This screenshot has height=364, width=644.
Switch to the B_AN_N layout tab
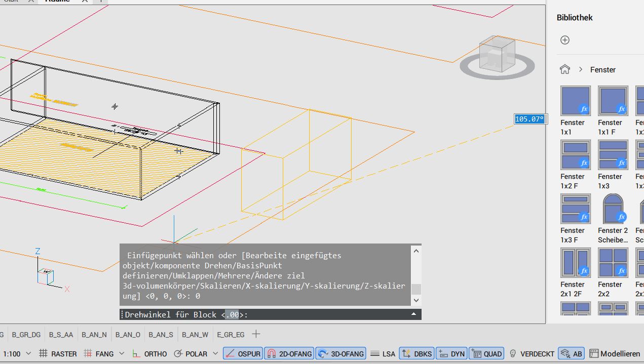click(94, 335)
